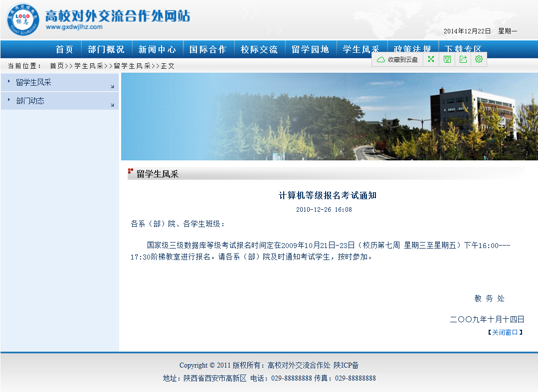
Task: Open 新闻中心 in the navigation bar
Action: pyautogui.click(x=157, y=50)
